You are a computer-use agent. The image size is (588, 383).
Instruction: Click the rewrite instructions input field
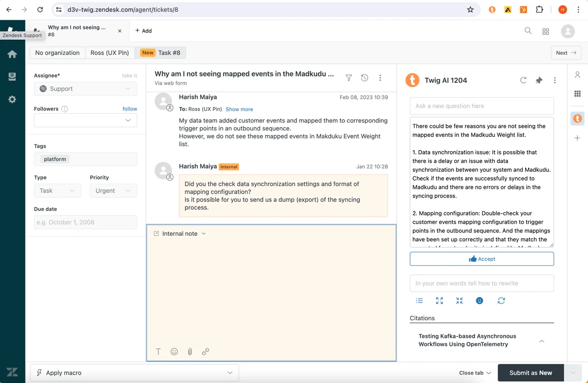pos(482,283)
